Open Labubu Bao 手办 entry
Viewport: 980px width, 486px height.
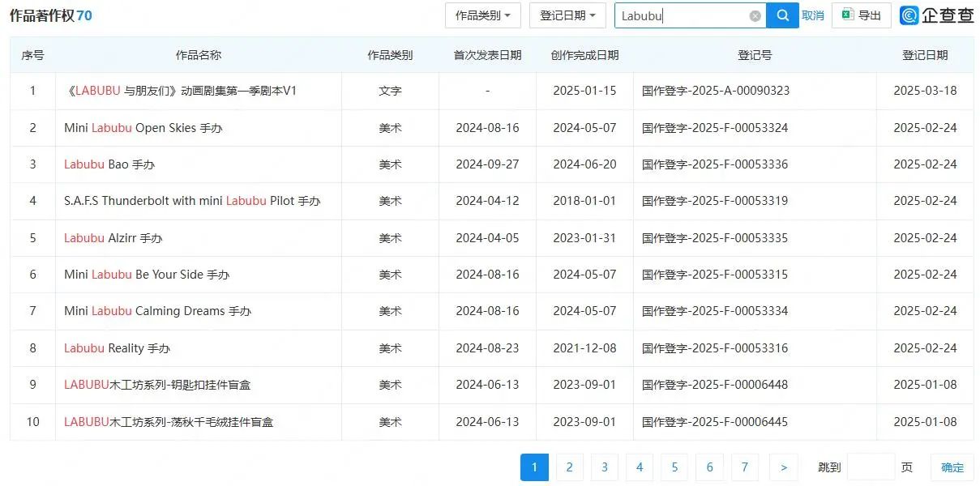[x=109, y=164]
